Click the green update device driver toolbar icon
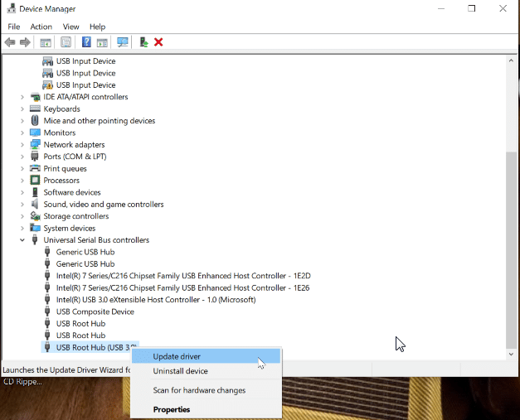This screenshot has width=520, height=420. tap(144, 42)
